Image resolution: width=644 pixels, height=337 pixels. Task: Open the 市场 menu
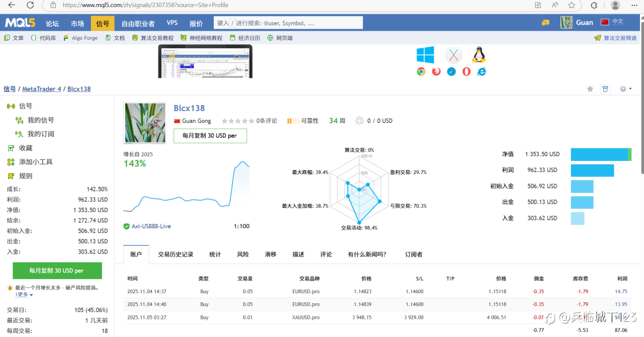[x=77, y=24]
